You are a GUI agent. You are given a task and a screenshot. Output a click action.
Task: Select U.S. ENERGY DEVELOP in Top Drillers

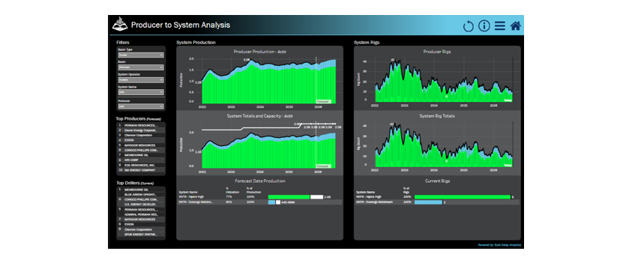point(141,204)
